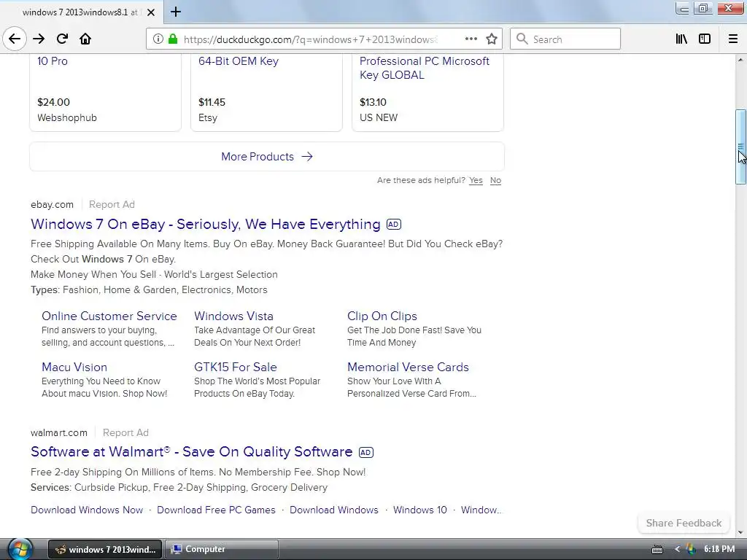
Task: Open Professional PC Microsoft Key GLOBAL product
Action: click(x=424, y=68)
